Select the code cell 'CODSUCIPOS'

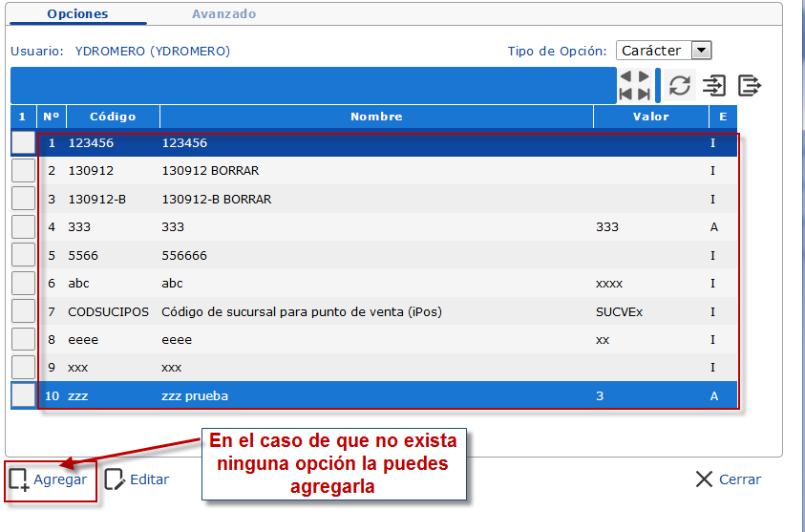click(108, 311)
